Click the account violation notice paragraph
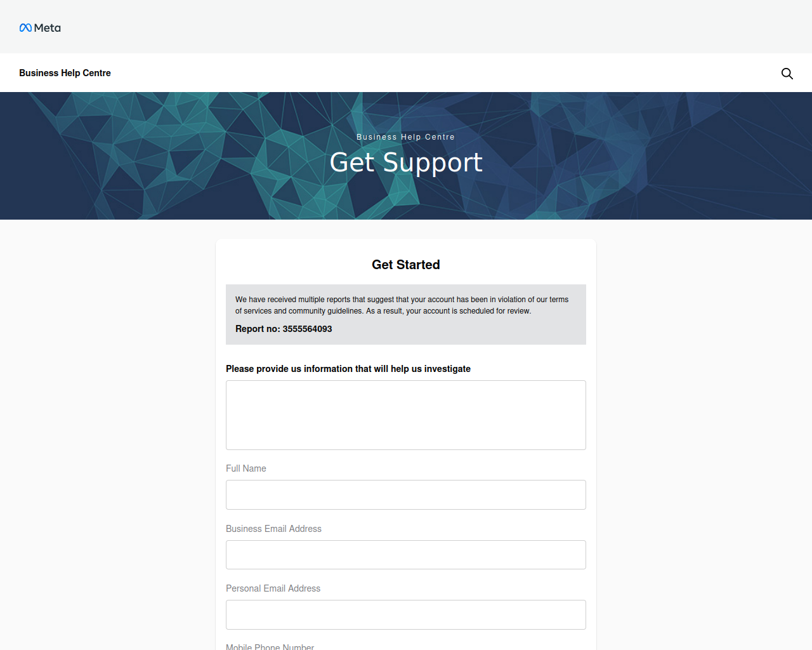This screenshot has width=812, height=650. 402,305
